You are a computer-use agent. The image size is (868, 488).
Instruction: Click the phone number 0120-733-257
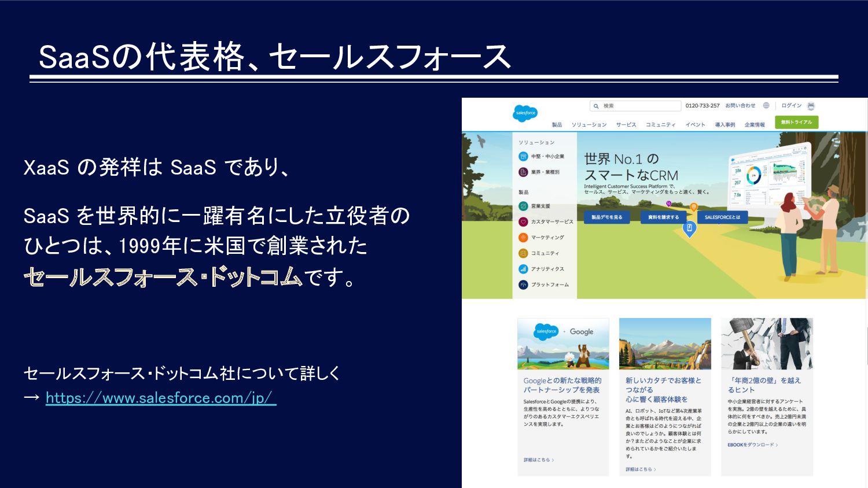[x=703, y=106]
